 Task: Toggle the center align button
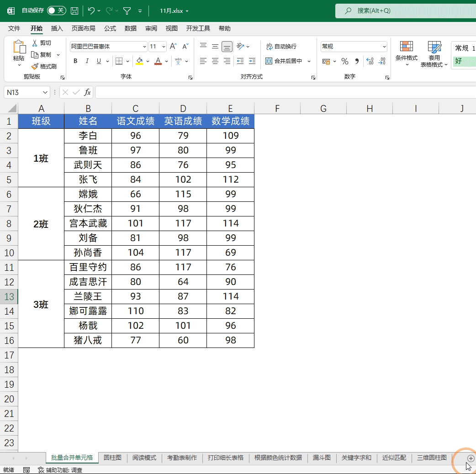point(215,61)
